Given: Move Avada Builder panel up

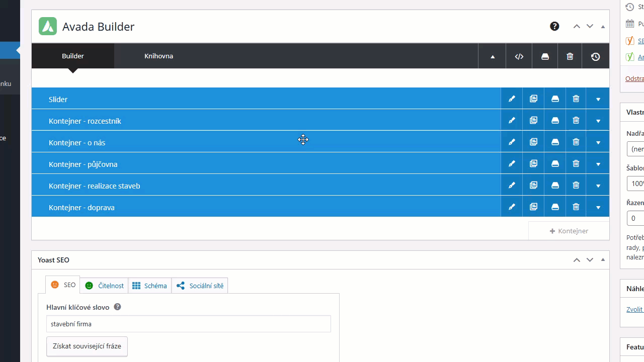Looking at the screenshot, I should point(577,26).
